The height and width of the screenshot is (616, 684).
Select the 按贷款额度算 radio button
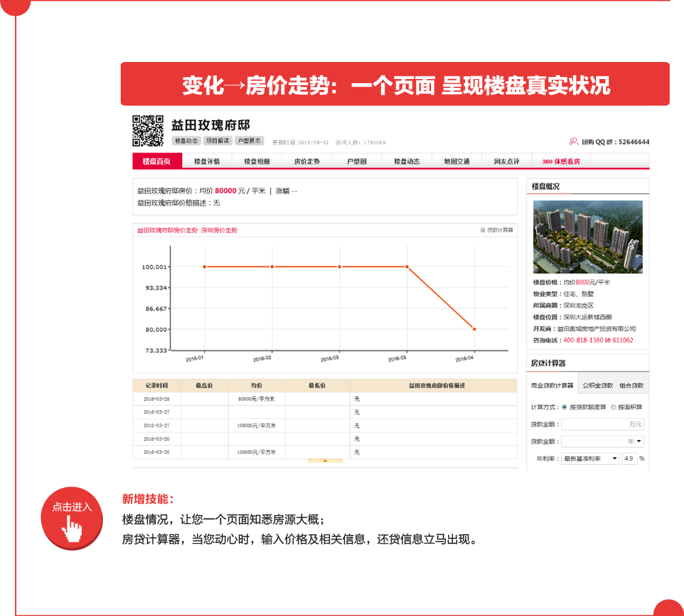point(564,407)
